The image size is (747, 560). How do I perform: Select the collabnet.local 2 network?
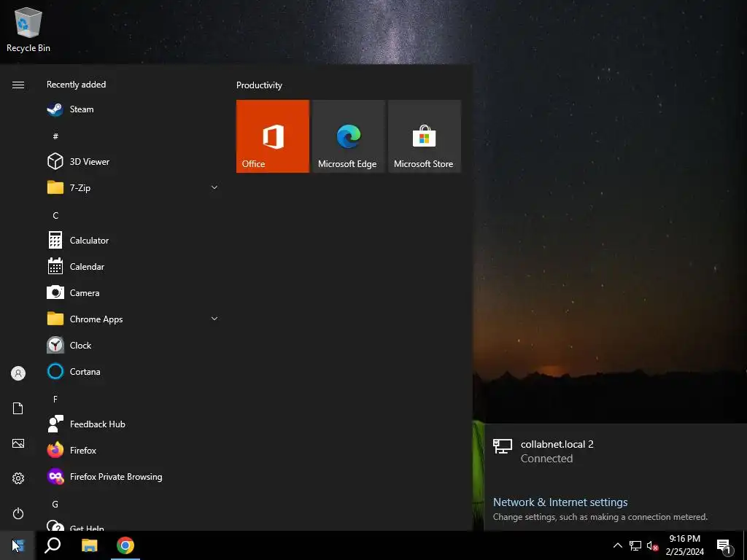click(x=616, y=451)
